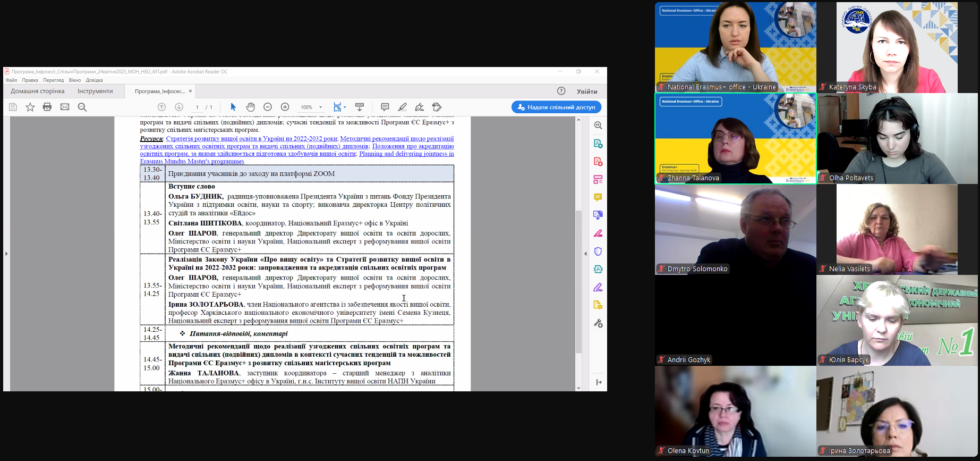
Task: Select Dmytro Solomonko video tile
Action: (x=736, y=230)
